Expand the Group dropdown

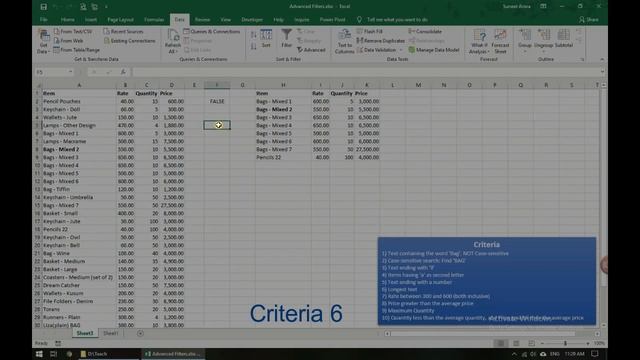coord(525,51)
